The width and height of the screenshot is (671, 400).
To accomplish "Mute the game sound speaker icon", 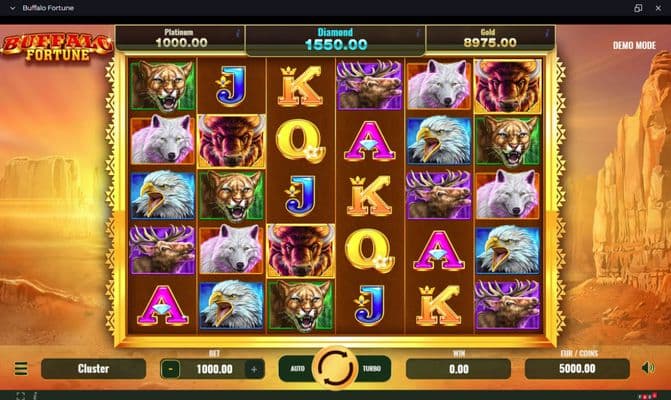I will 648,368.
